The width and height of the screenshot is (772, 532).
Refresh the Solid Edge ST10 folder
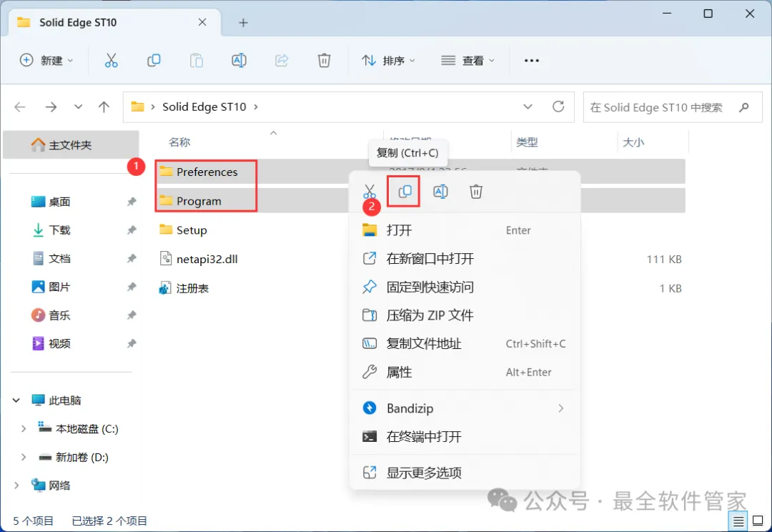pyautogui.click(x=558, y=107)
